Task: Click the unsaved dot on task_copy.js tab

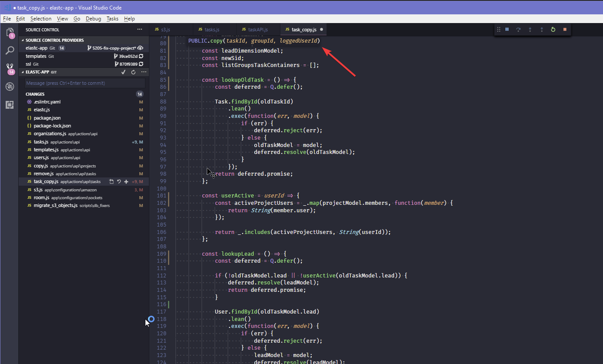Action: pyautogui.click(x=322, y=30)
